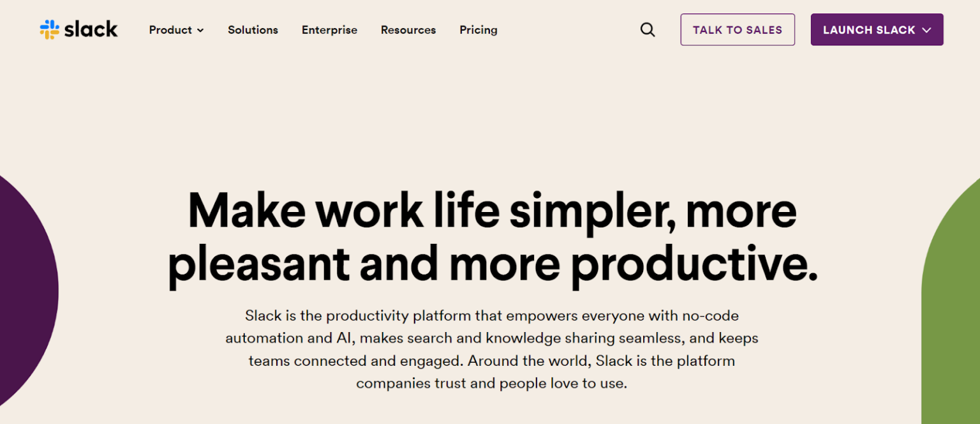This screenshot has height=424, width=980.
Task: Select Resources in the navigation bar
Action: [408, 30]
